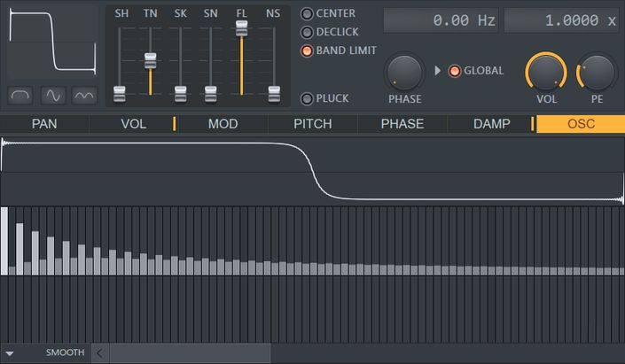Click the TN slider handle
Viewport: 625px width, 364px height.
(x=151, y=61)
